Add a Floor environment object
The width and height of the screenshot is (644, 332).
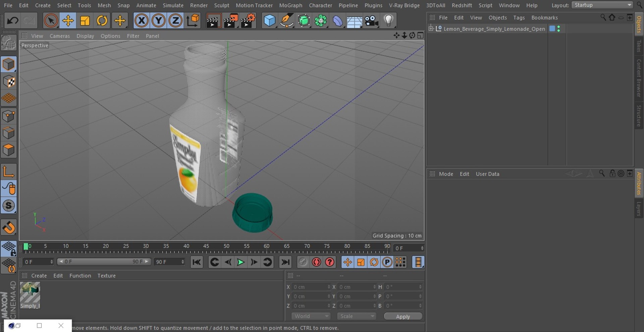(354, 21)
